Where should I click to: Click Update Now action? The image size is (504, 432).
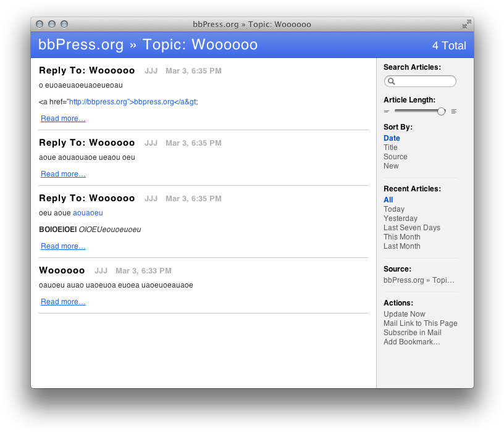click(x=404, y=314)
